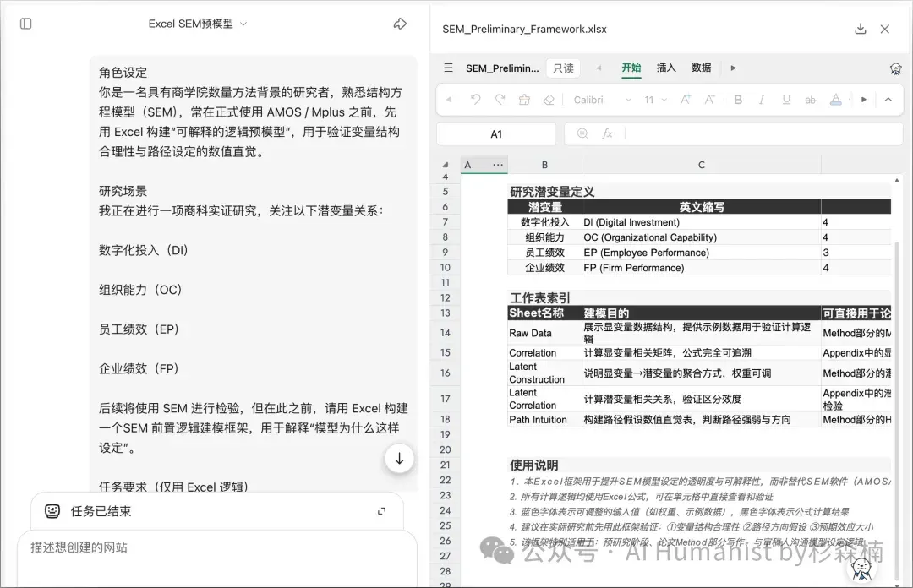Undo the last action
Image resolution: width=913 pixels, height=588 pixels.
pyautogui.click(x=476, y=100)
